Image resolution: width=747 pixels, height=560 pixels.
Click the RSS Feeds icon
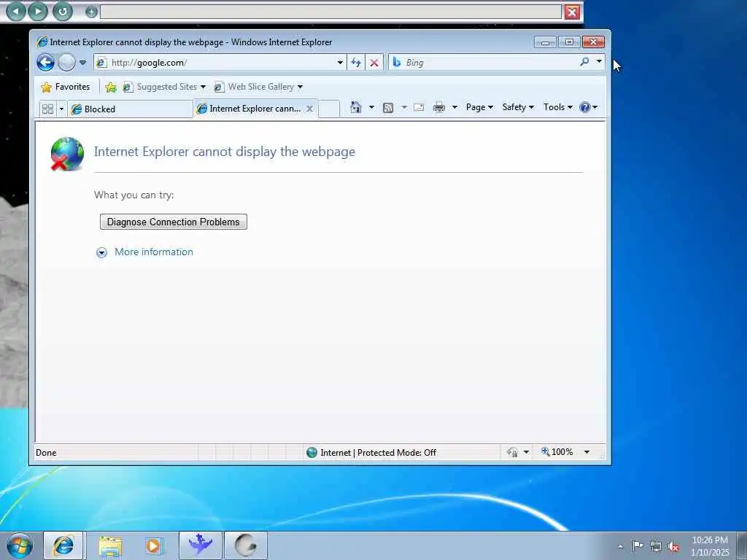[388, 108]
